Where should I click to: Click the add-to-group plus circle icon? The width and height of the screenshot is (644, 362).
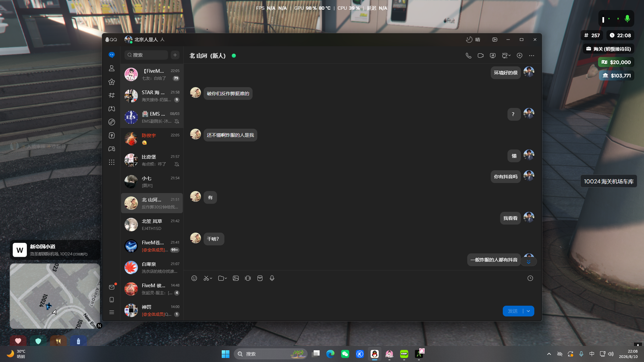coord(520,56)
